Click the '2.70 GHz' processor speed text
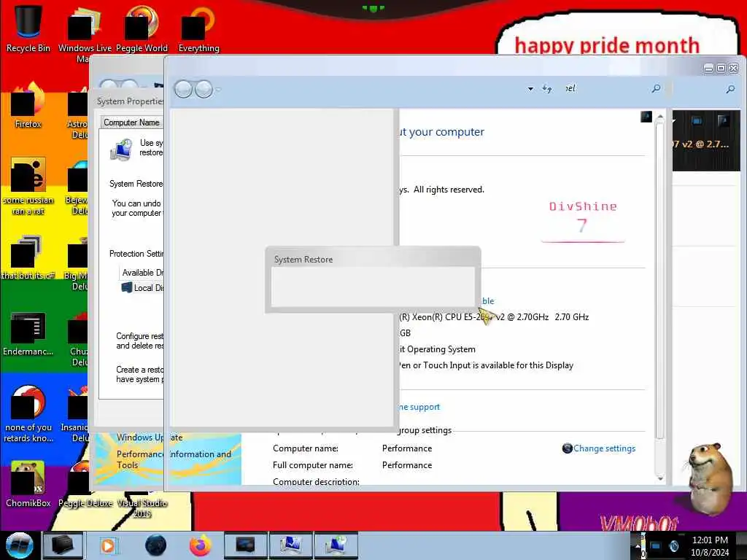The height and width of the screenshot is (560, 747). 572,316
